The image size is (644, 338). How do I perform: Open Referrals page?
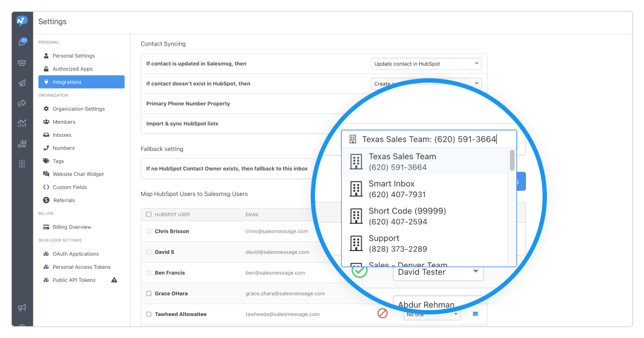pyautogui.click(x=64, y=200)
